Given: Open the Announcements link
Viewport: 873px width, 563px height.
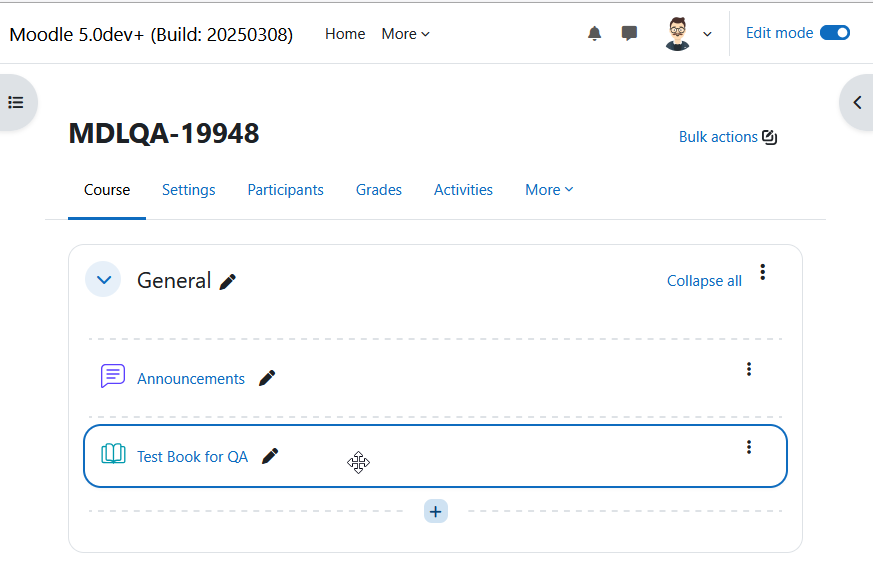Looking at the screenshot, I should tap(190, 379).
